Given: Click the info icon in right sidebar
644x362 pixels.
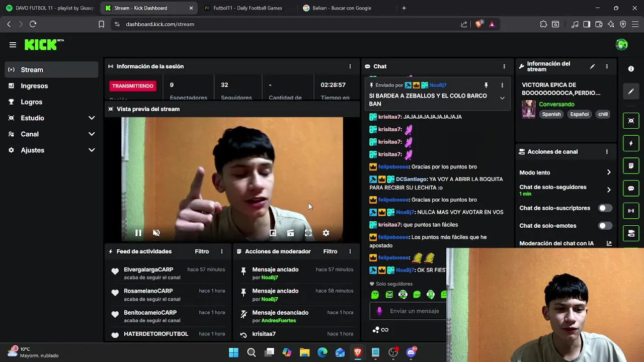Looking at the screenshot, I should 631,68.
